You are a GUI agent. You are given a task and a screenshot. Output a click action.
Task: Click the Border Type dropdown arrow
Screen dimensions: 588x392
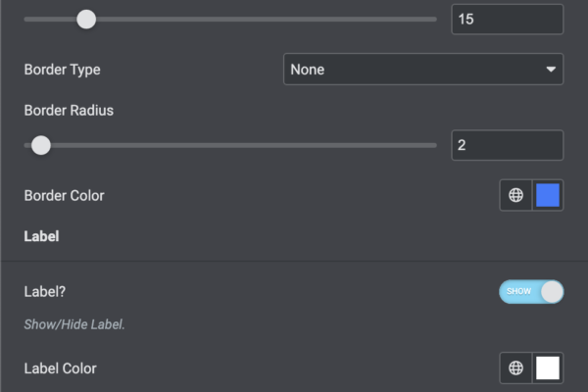pos(551,70)
